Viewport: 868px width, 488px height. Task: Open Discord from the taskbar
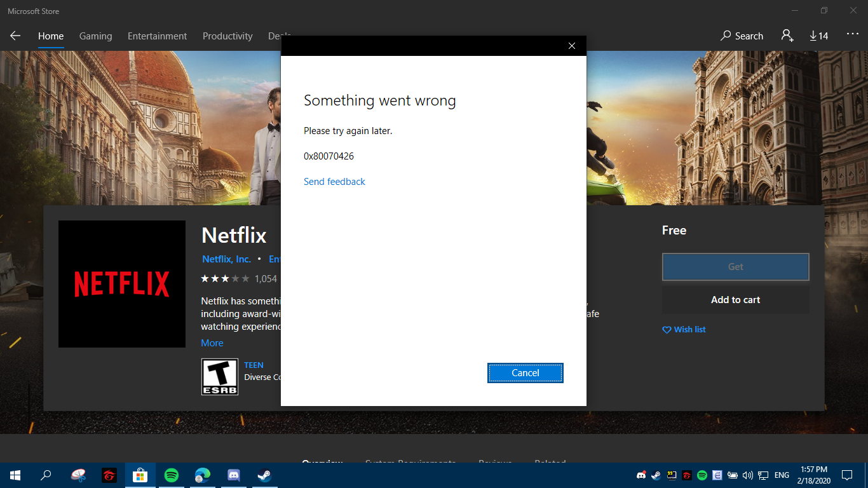[x=234, y=475]
